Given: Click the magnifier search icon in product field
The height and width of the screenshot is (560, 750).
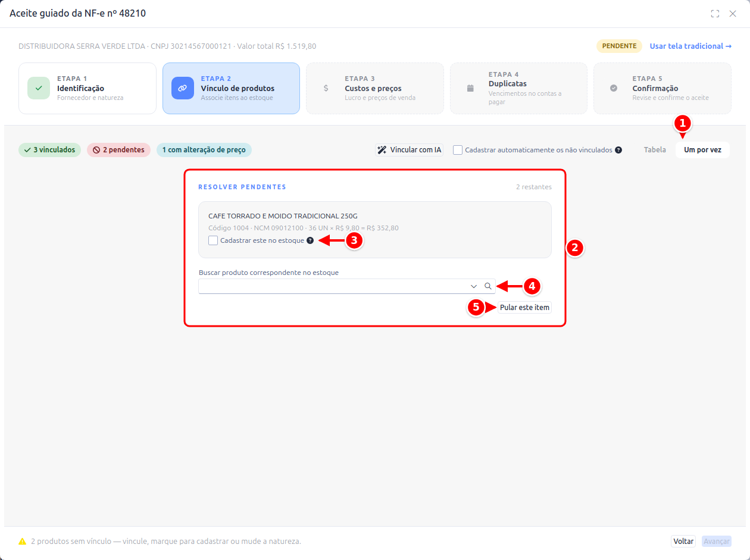Looking at the screenshot, I should [488, 286].
